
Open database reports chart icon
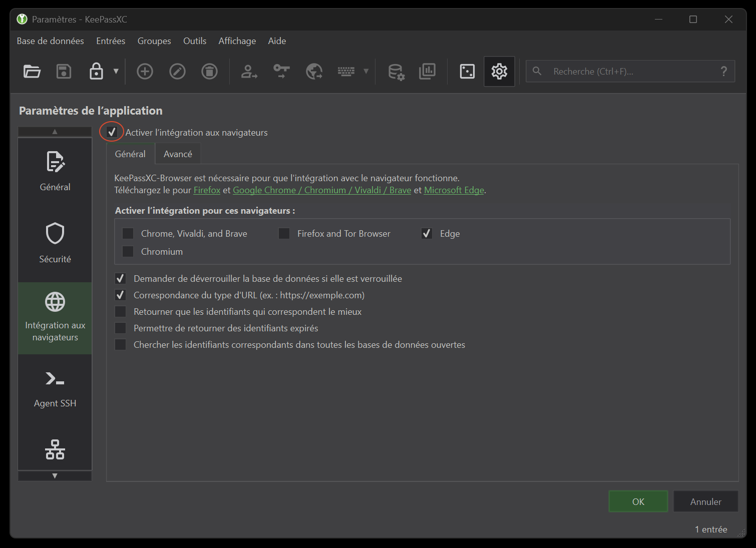click(427, 72)
